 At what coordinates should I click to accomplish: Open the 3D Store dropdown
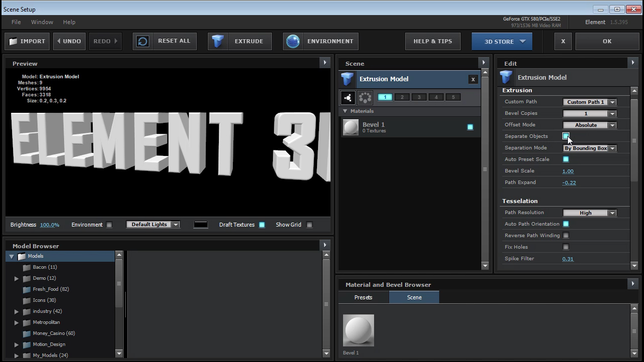[502, 41]
